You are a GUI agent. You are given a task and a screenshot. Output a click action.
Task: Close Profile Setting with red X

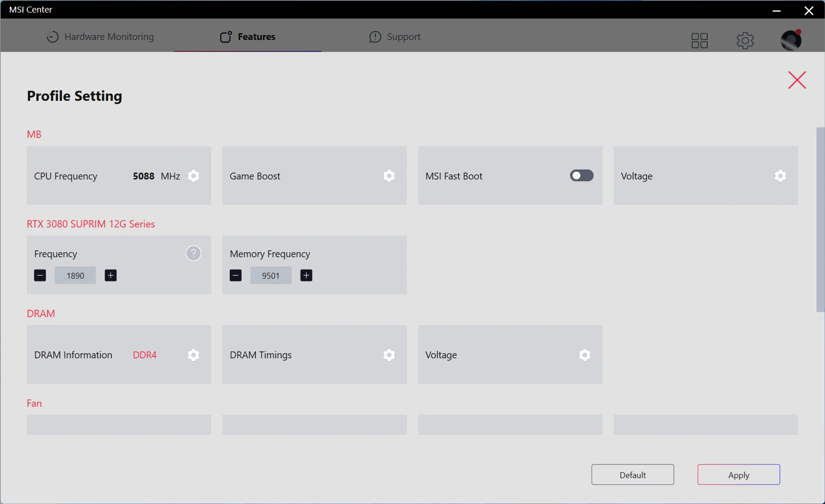[797, 80]
